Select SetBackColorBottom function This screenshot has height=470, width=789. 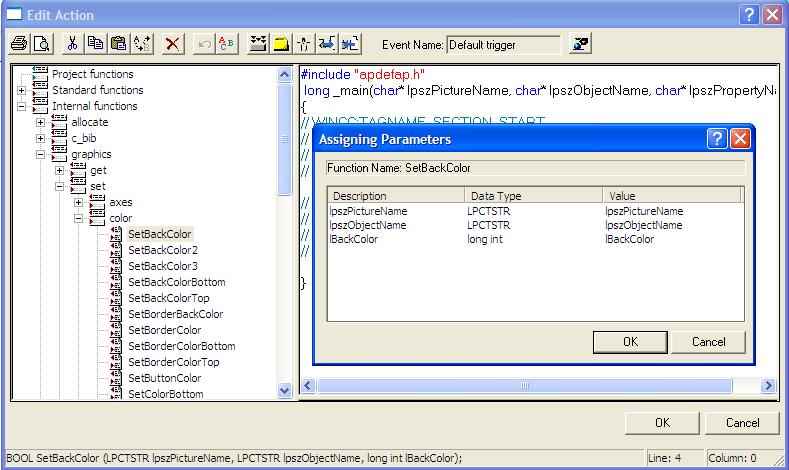(x=177, y=282)
